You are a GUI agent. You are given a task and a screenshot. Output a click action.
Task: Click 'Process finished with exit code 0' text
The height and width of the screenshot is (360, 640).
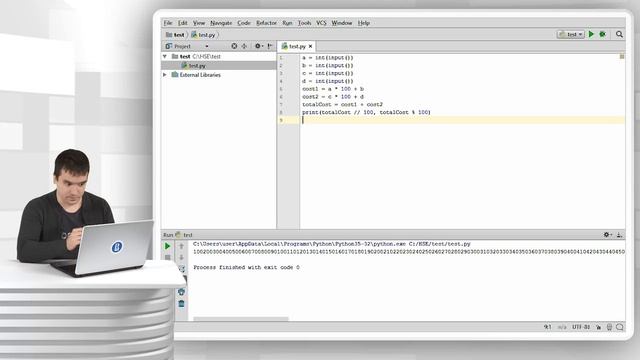[246, 267]
